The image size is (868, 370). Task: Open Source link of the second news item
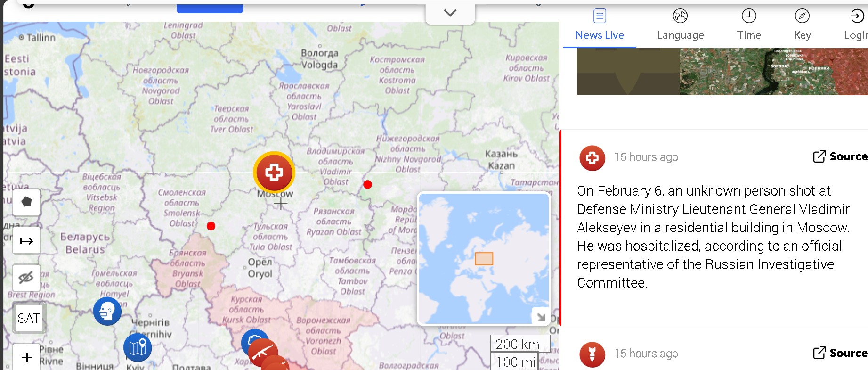click(x=840, y=353)
